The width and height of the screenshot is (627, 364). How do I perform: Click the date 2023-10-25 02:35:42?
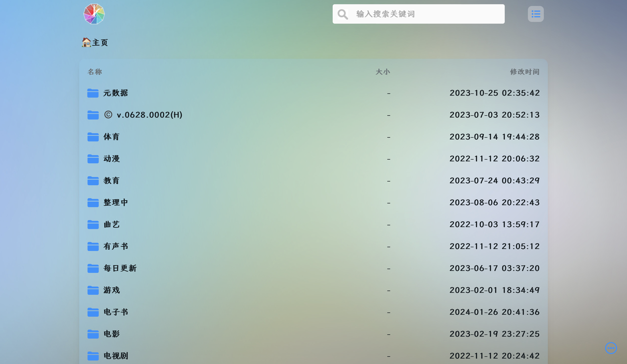(495, 93)
